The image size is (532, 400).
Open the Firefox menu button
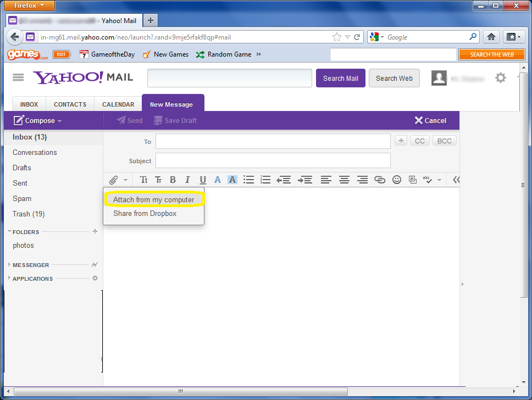click(x=30, y=5)
